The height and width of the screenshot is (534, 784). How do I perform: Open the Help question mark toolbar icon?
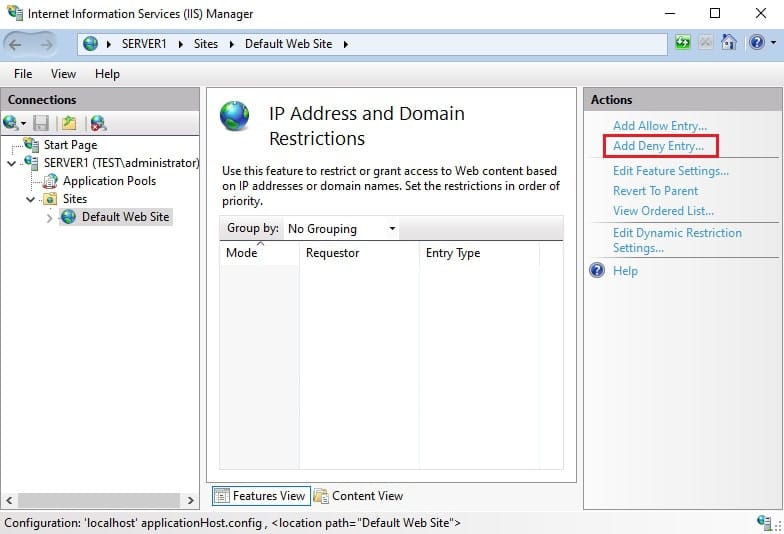coord(757,42)
